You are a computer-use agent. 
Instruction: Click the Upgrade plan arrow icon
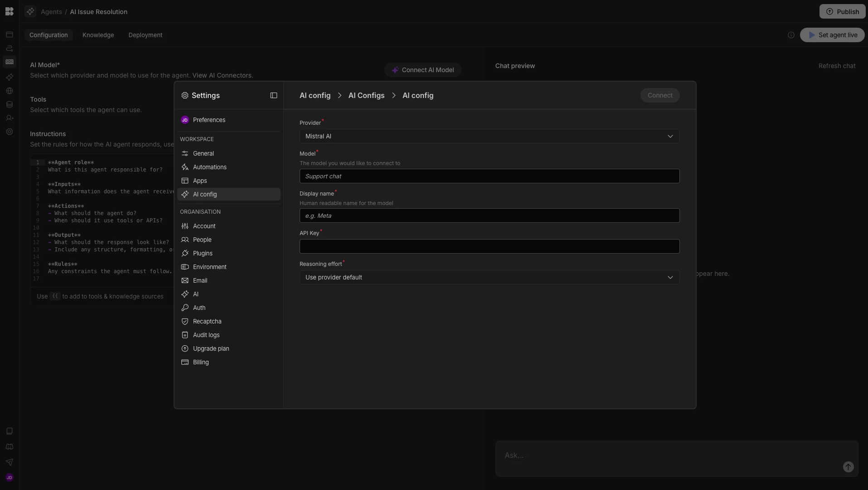point(185,348)
